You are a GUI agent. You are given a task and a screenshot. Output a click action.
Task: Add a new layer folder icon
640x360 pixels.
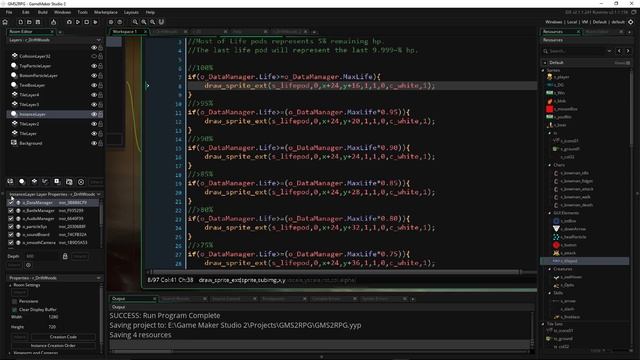click(69, 182)
